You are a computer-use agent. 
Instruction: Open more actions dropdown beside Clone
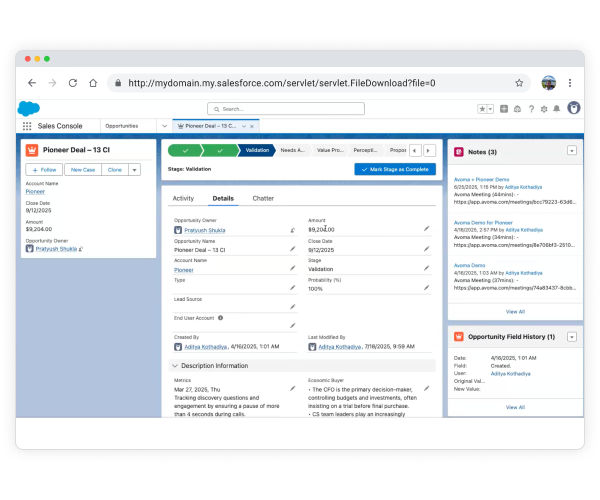click(x=134, y=170)
